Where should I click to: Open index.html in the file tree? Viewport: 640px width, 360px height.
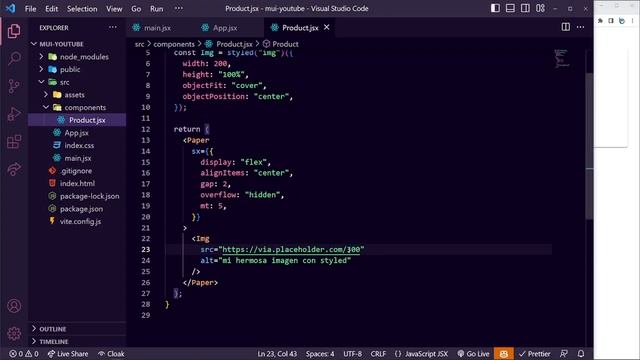[x=77, y=183]
